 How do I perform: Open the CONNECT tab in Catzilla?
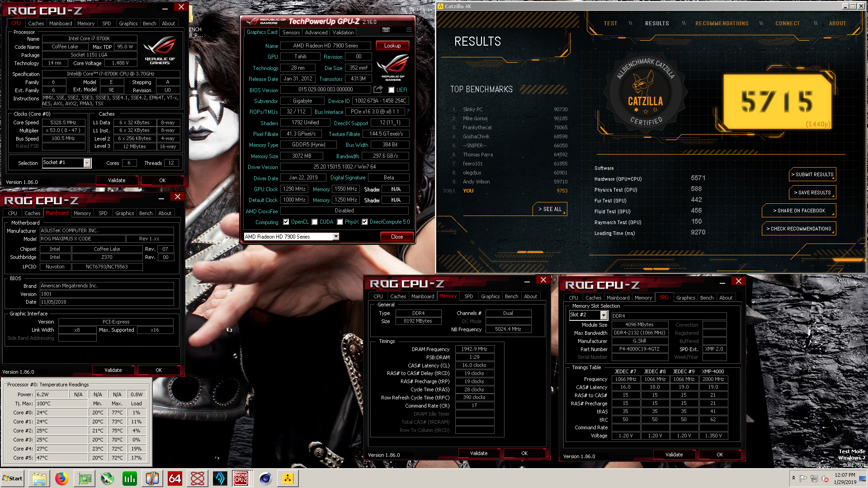pyautogui.click(x=788, y=23)
